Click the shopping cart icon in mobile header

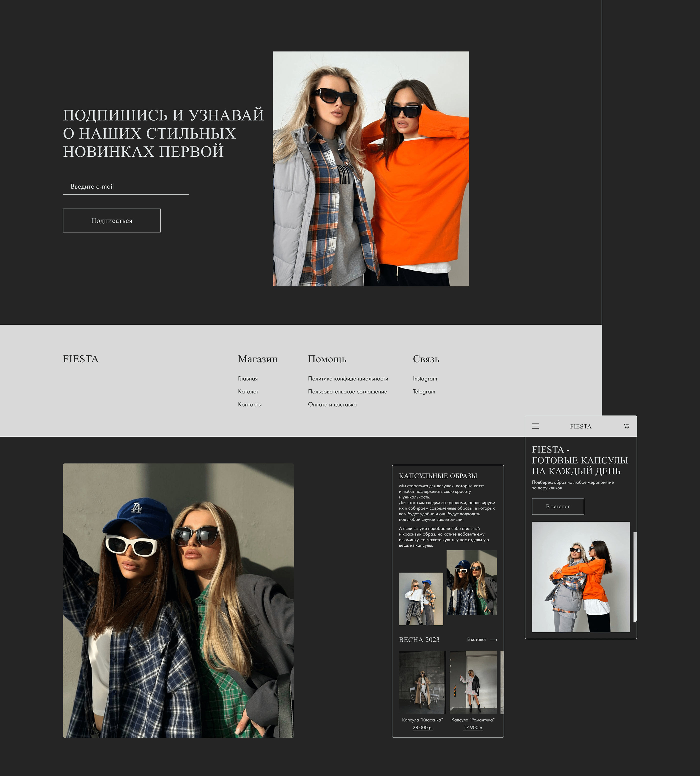click(x=626, y=426)
